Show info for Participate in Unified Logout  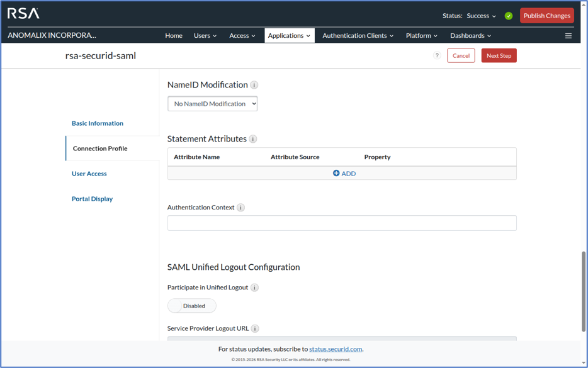tap(254, 287)
